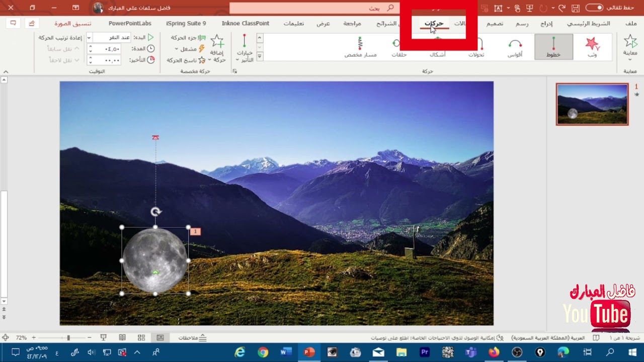The width and height of the screenshot is (644, 362).
Task: Open the PowerPointLabs tab
Action: pos(130,24)
